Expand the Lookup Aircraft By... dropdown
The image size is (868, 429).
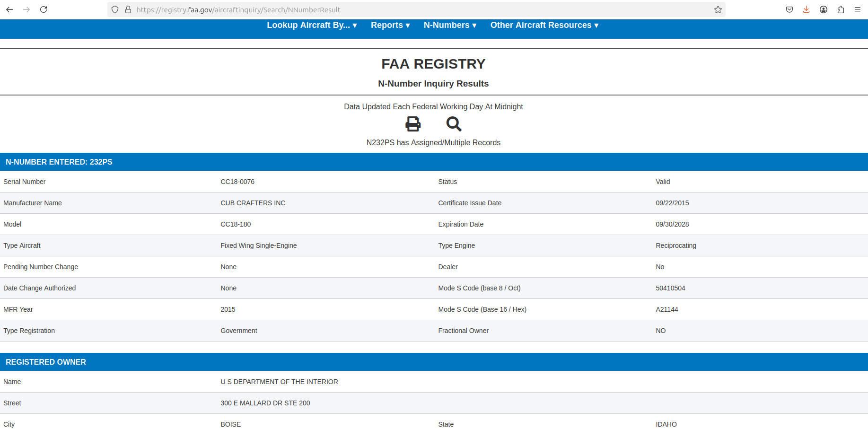[x=312, y=25]
